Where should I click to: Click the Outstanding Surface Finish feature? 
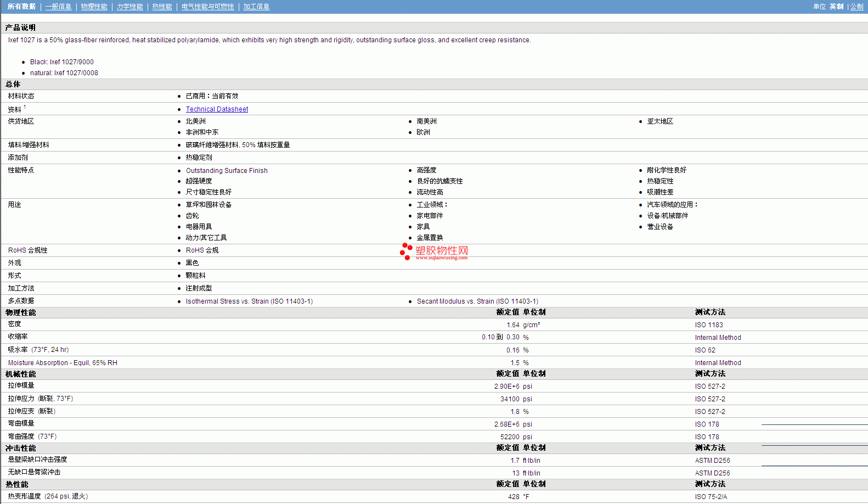(227, 171)
